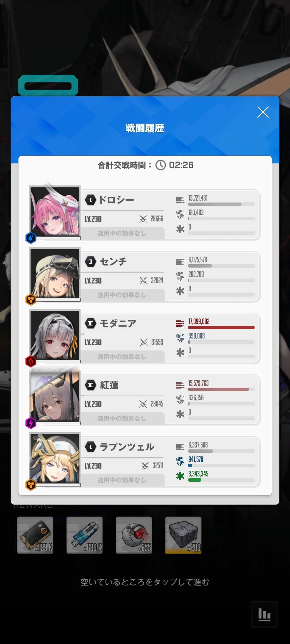The image size is (290, 644).
Task: Select the ドロシー character portrait
Action: coord(55,211)
